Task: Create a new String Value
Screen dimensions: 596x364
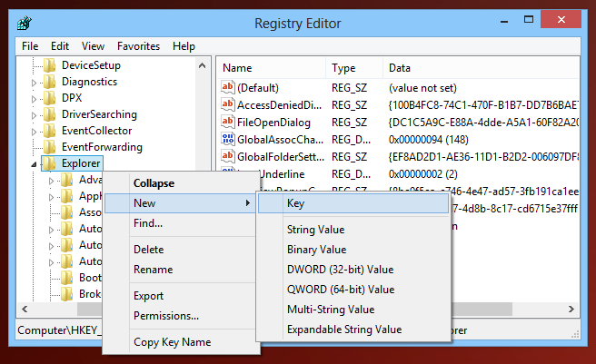Action: click(x=353, y=230)
